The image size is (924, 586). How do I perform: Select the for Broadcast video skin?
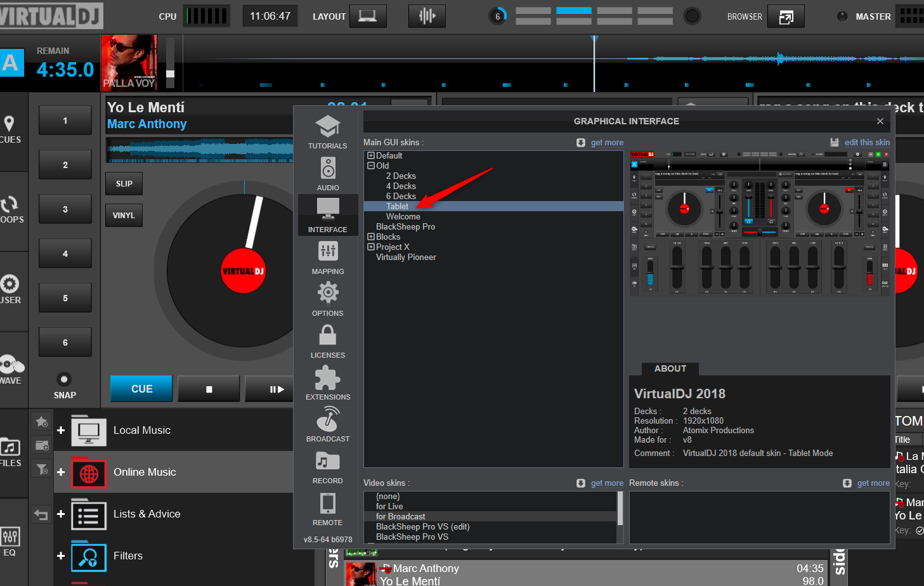490,517
